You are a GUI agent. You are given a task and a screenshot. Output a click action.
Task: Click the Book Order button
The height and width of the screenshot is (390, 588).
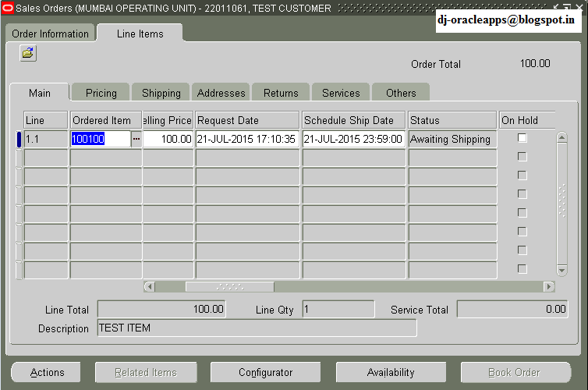(x=515, y=372)
